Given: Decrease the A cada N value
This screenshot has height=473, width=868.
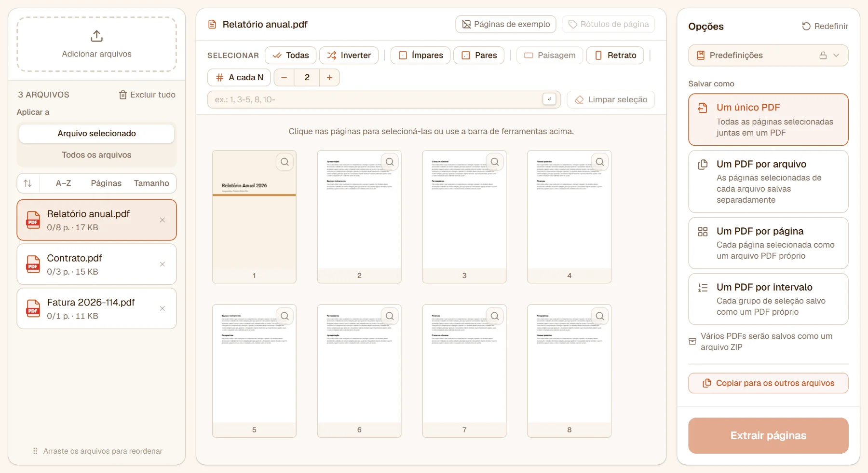Looking at the screenshot, I should [285, 78].
